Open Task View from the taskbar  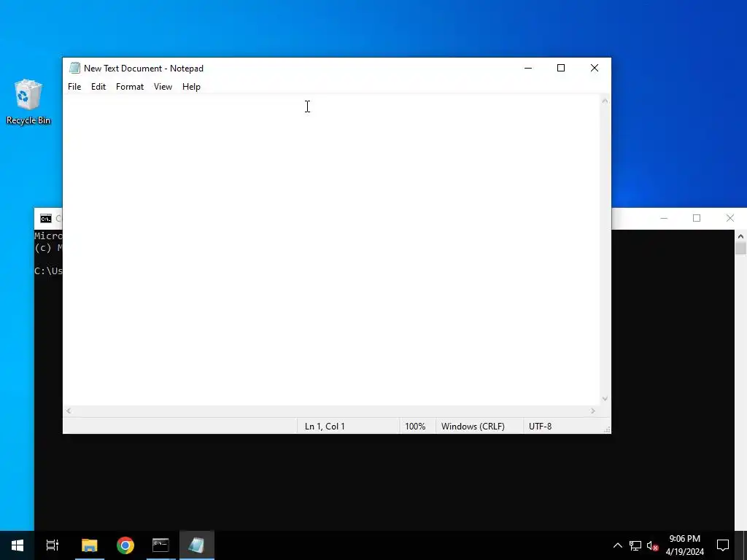(x=52, y=545)
